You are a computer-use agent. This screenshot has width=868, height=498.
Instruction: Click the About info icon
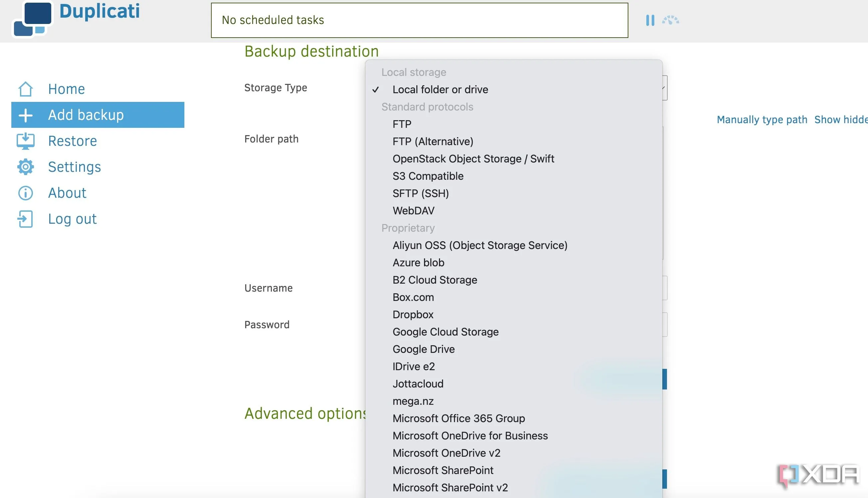(26, 193)
